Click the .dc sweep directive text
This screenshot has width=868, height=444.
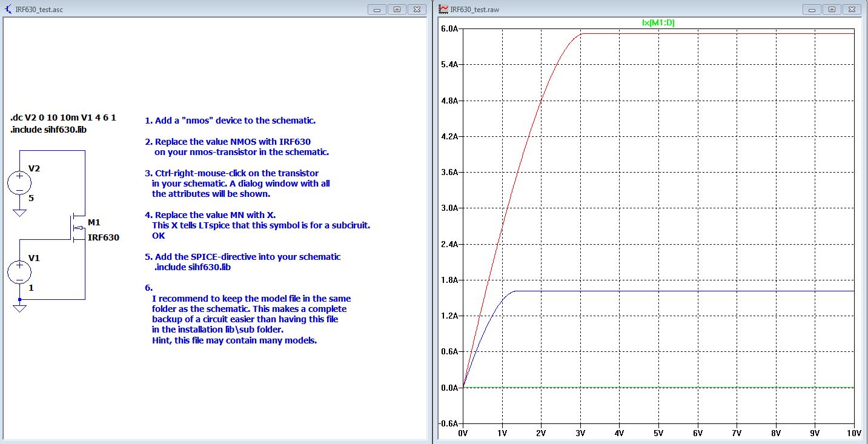click(x=63, y=118)
